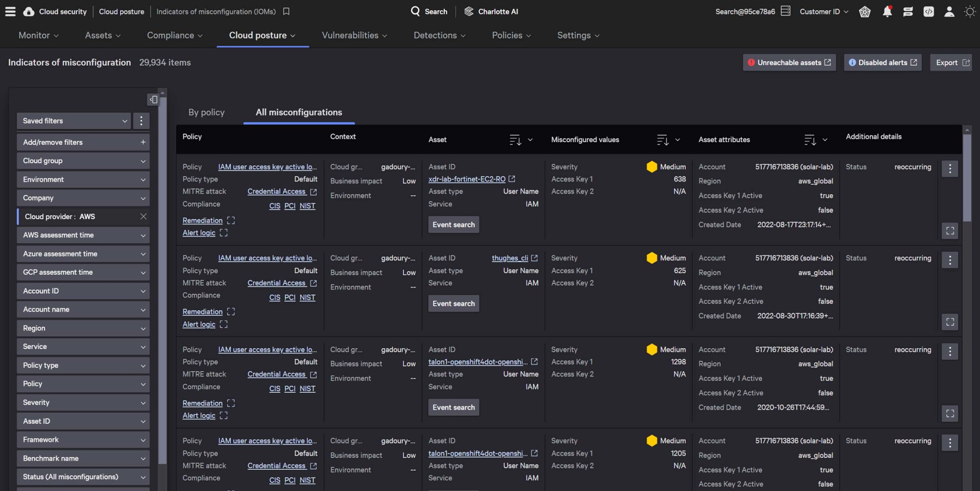Open the developer code icon in header

[928, 11]
